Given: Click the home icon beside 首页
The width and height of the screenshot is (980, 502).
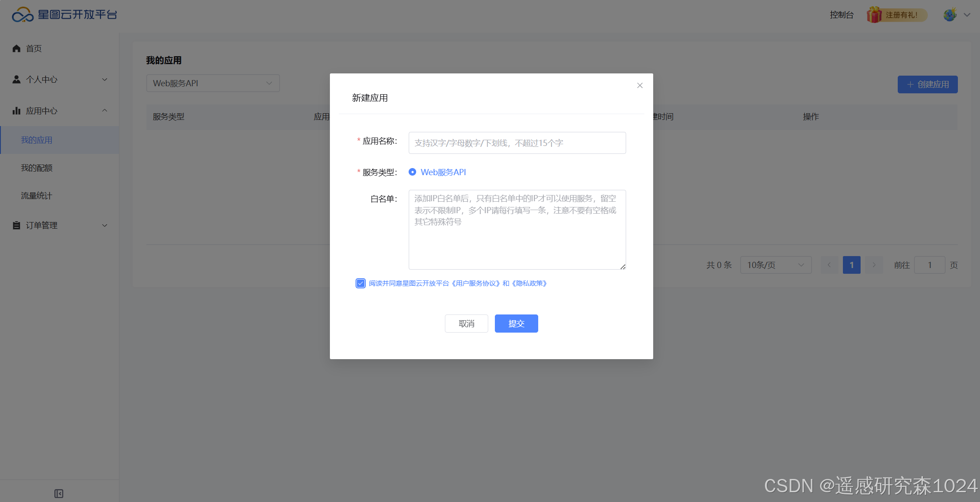Looking at the screenshot, I should 16,48.
